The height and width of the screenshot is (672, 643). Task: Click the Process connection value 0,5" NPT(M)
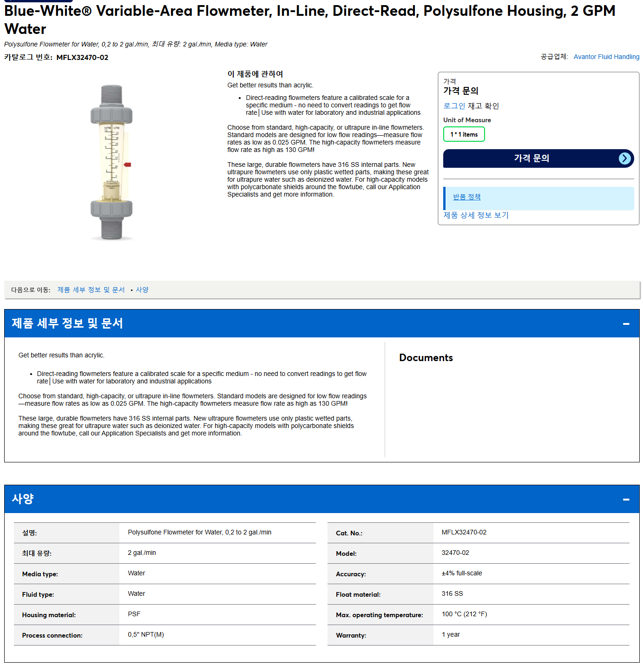(x=146, y=635)
